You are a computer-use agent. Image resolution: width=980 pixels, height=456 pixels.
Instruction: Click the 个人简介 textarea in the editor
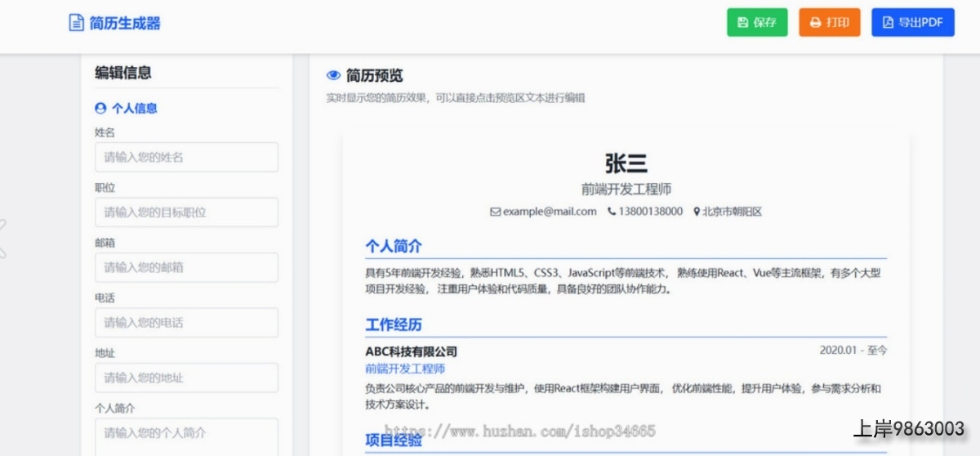[x=186, y=436]
